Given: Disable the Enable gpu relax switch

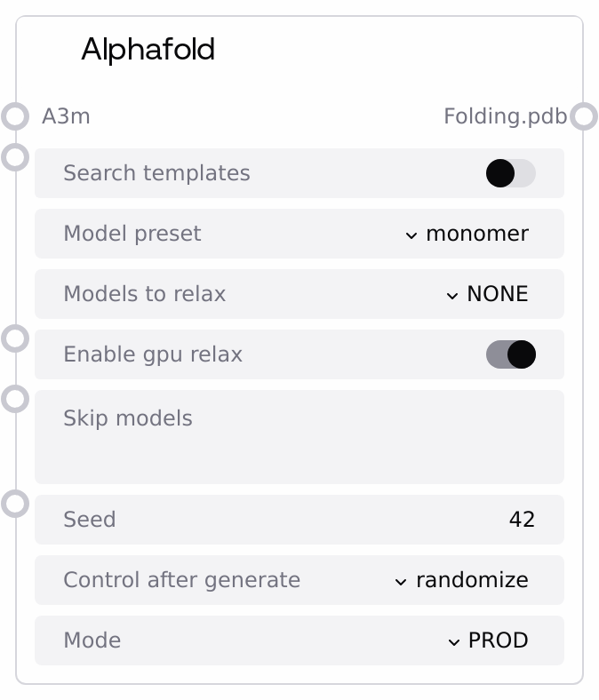Looking at the screenshot, I should 510,354.
